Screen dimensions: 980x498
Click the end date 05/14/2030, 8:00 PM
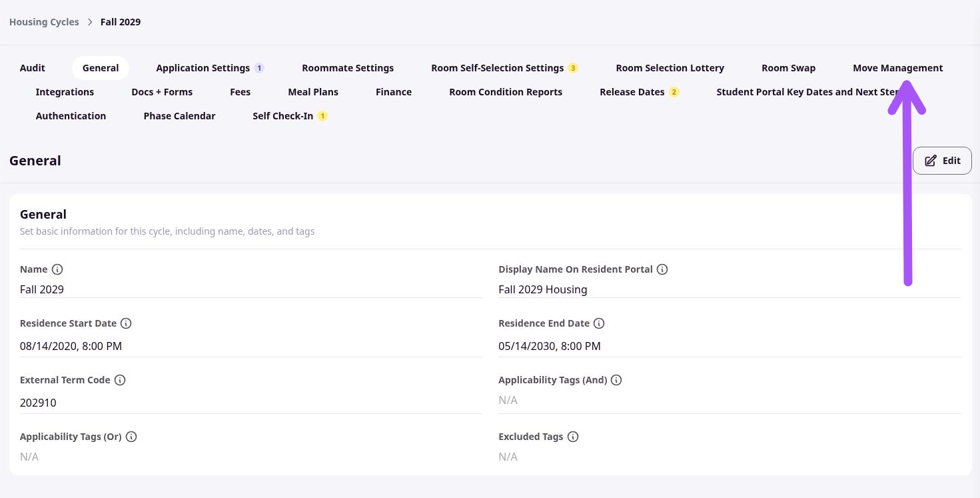click(550, 346)
